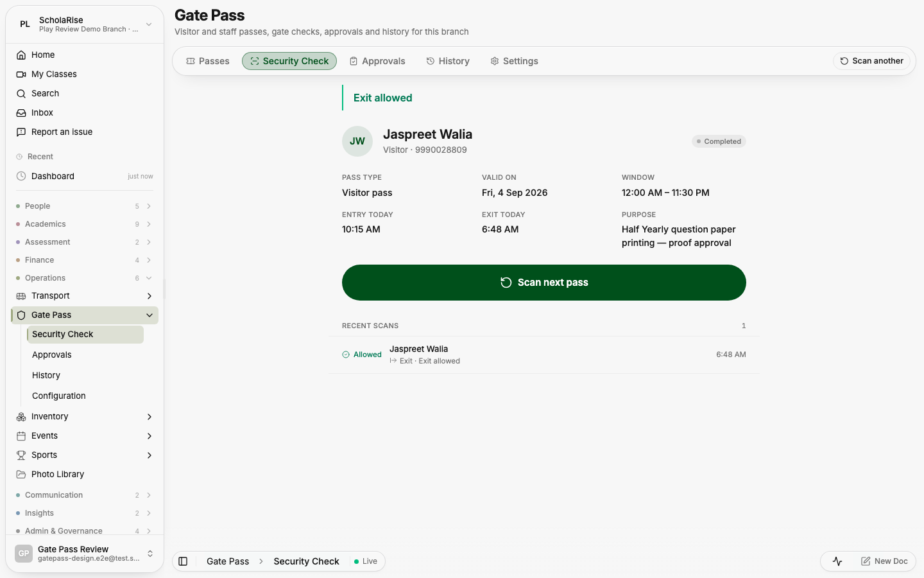The height and width of the screenshot is (578, 924).
Task: Open the History tab
Action: click(448, 61)
